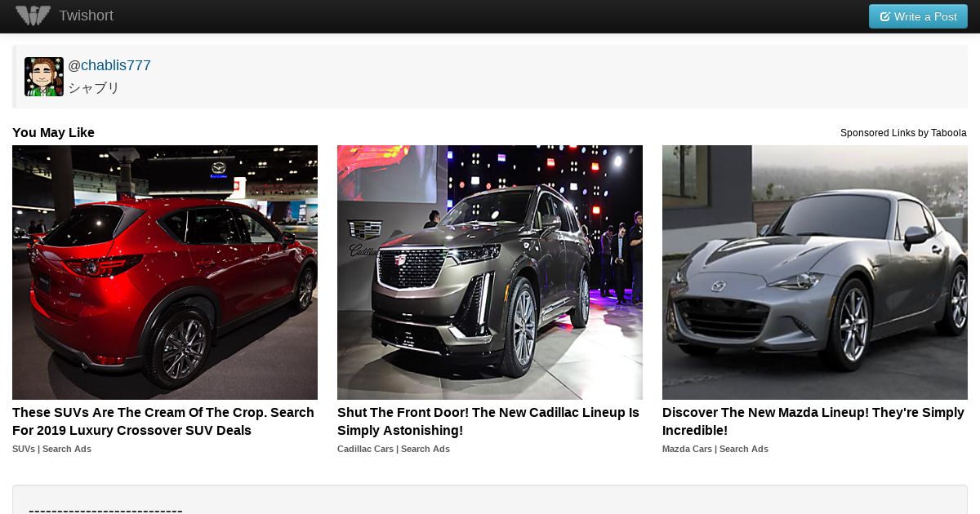Open the chablis777 avatar picture

pyautogui.click(x=44, y=77)
